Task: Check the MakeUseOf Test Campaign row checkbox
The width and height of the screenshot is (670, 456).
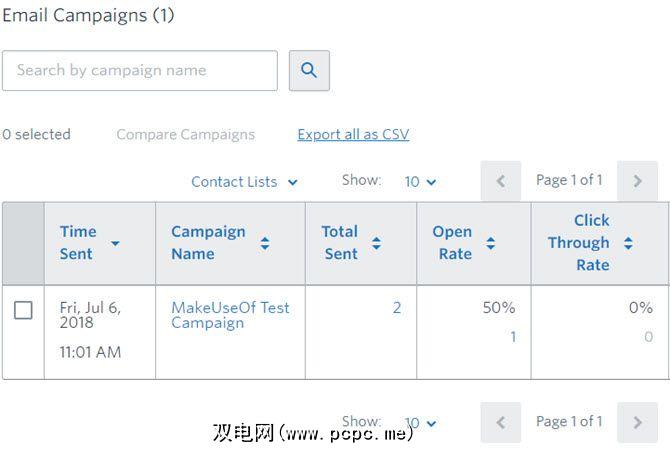Action: pos(23,310)
